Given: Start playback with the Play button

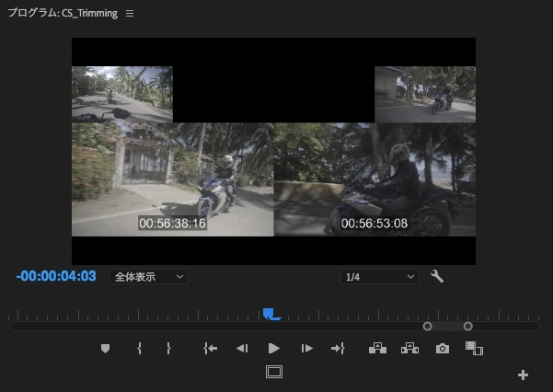Looking at the screenshot, I should click(273, 349).
